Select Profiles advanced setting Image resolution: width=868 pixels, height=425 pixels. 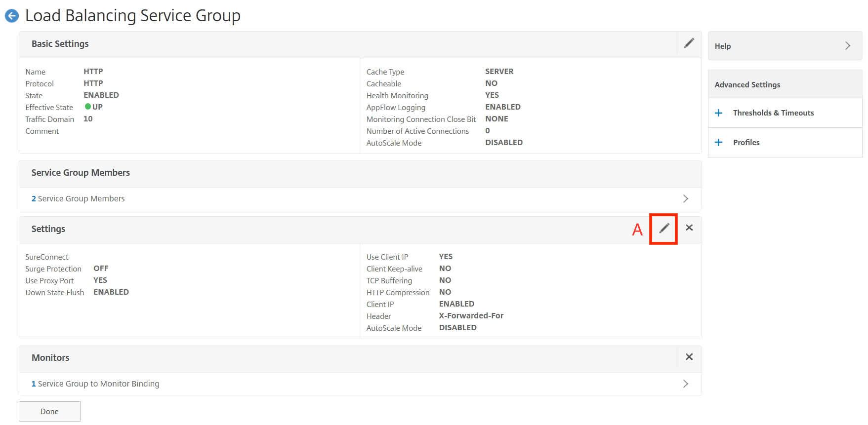(746, 143)
